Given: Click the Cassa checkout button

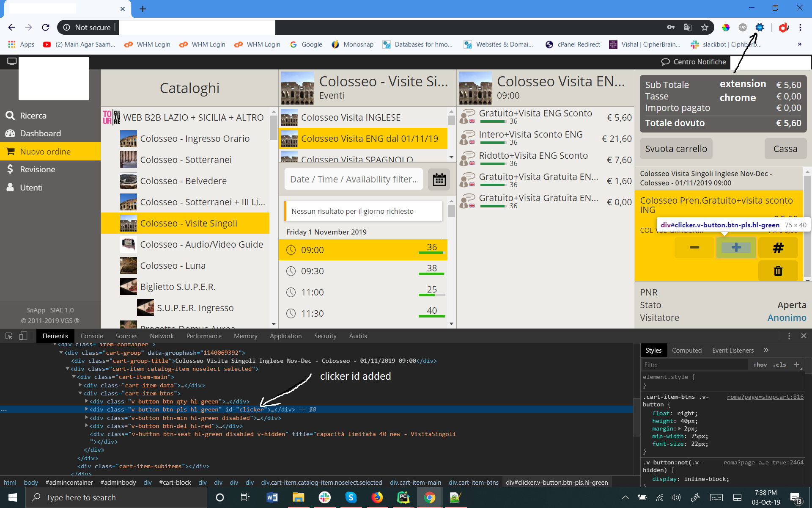Looking at the screenshot, I should click(x=785, y=149).
